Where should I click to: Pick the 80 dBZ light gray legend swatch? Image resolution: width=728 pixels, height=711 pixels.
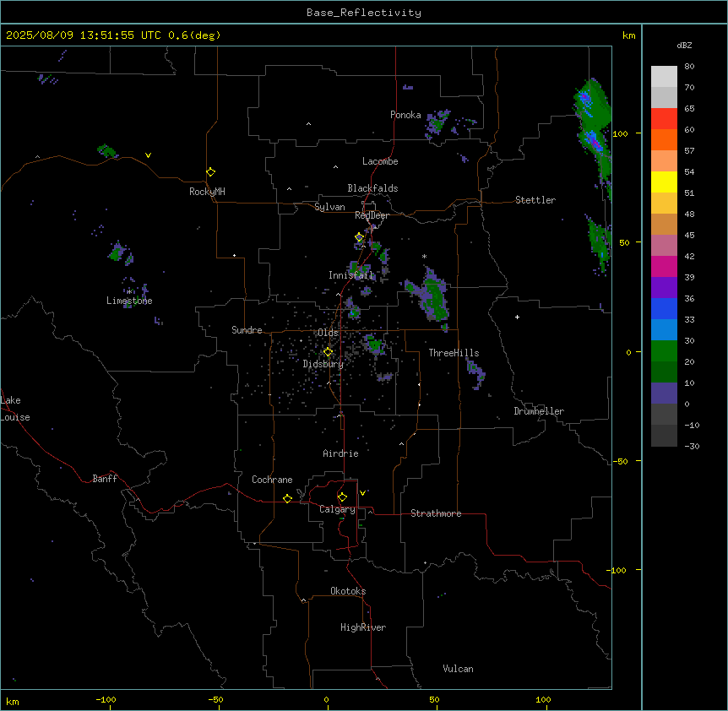click(664, 77)
